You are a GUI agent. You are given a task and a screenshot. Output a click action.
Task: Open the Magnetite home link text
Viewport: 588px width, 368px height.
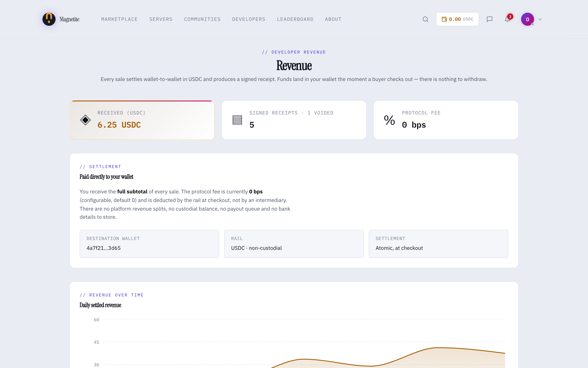(x=69, y=19)
